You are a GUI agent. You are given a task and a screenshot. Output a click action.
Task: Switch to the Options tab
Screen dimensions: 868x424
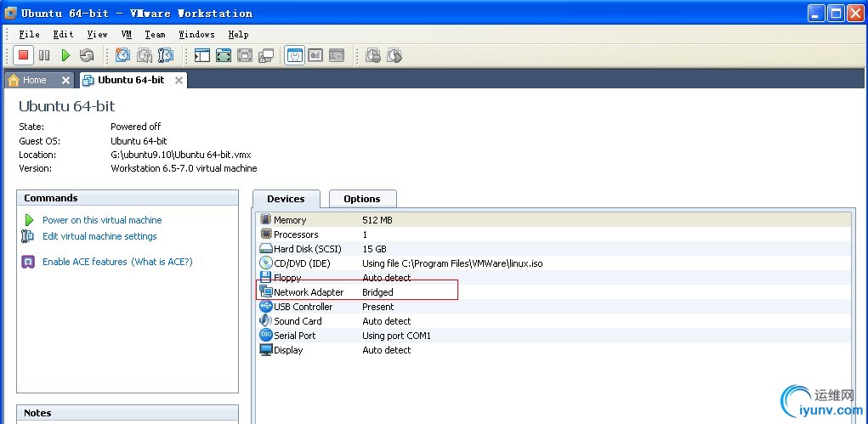point(361,199)
